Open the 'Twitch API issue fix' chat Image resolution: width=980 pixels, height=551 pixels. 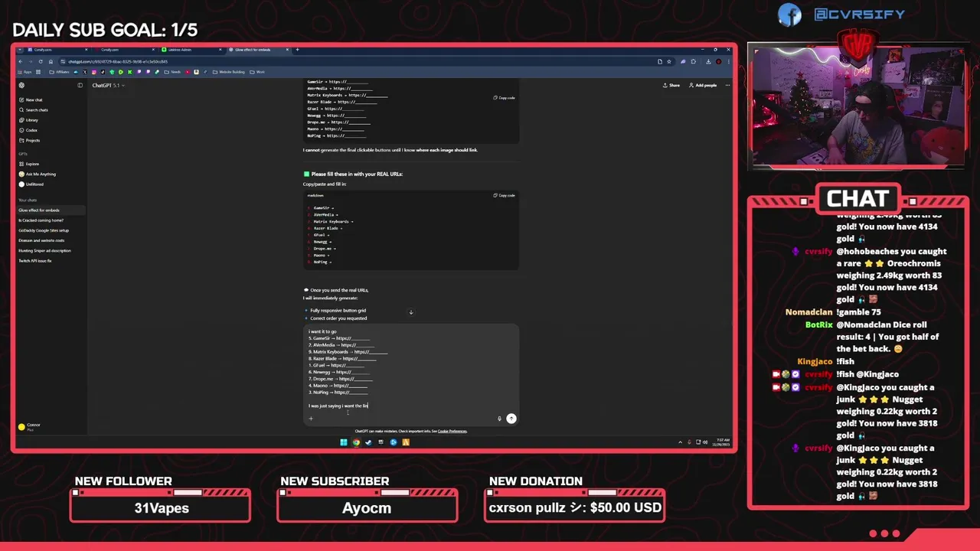[35, 261]
